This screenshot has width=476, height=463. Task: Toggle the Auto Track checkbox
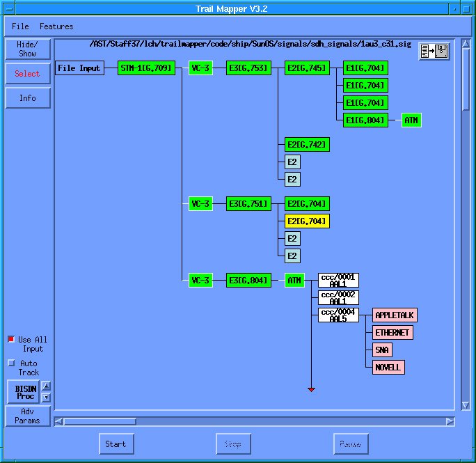[x=11, y=363]
